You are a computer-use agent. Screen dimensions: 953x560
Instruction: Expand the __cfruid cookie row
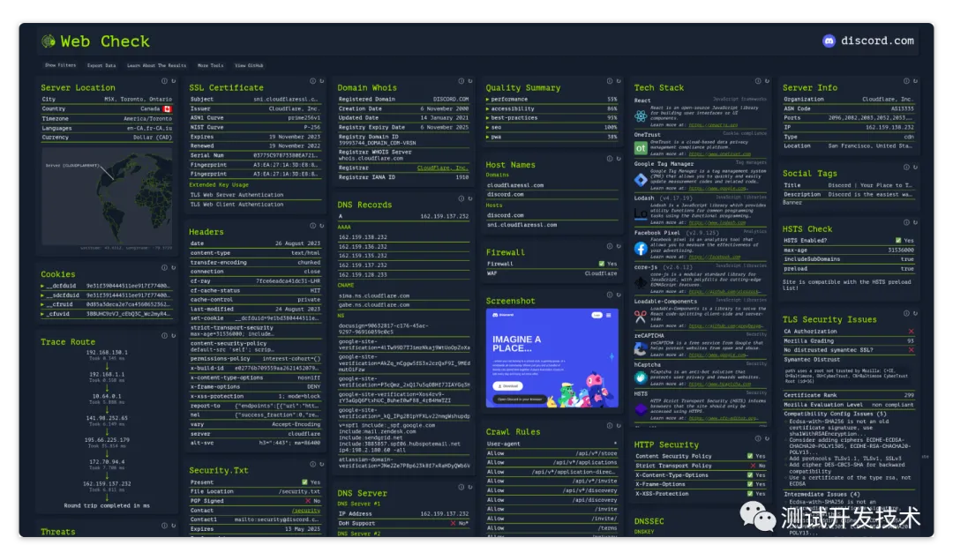[106, 304]
